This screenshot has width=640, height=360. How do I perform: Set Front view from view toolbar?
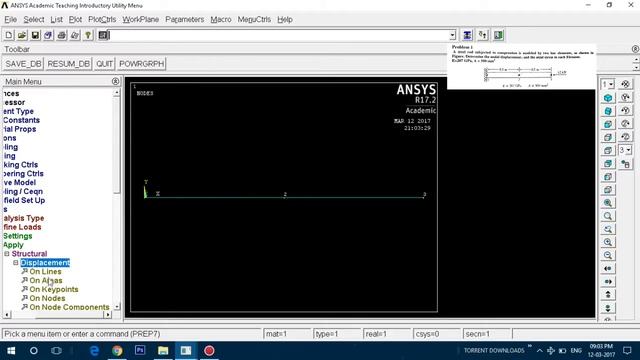[x=608, y=124]
